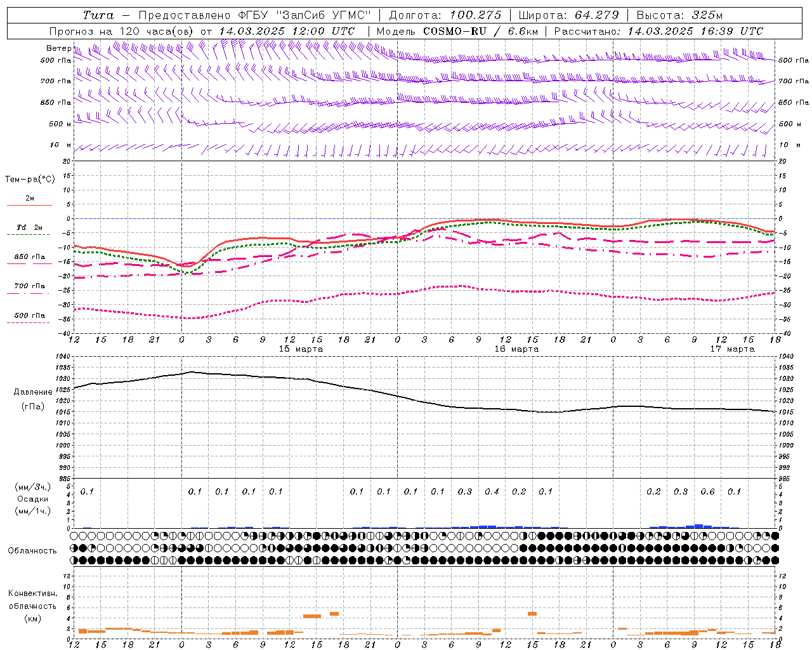Click the "Высота: 325м" elevation text

[x=679, y=15]
